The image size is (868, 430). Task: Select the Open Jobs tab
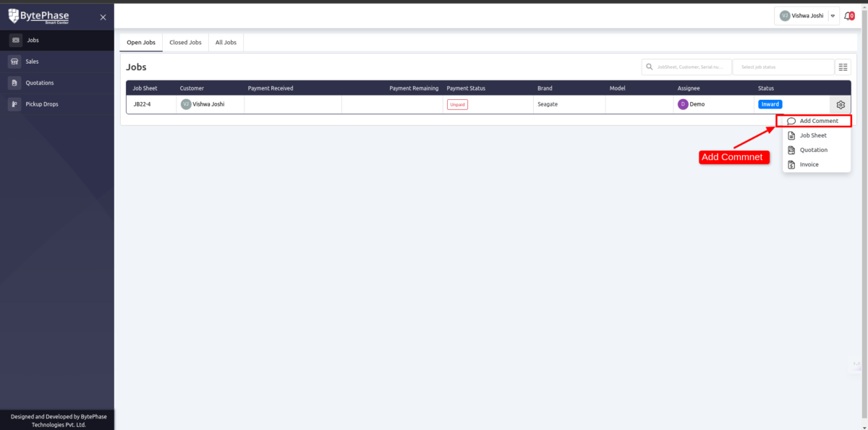141,43
